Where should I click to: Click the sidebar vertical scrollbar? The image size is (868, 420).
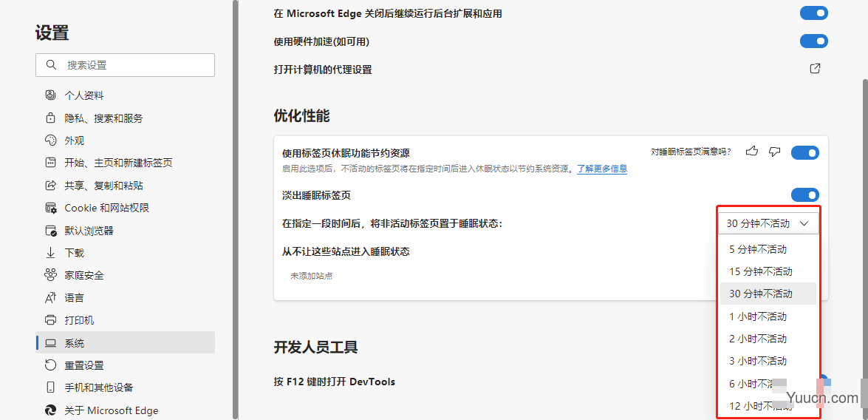coord(235,210)
